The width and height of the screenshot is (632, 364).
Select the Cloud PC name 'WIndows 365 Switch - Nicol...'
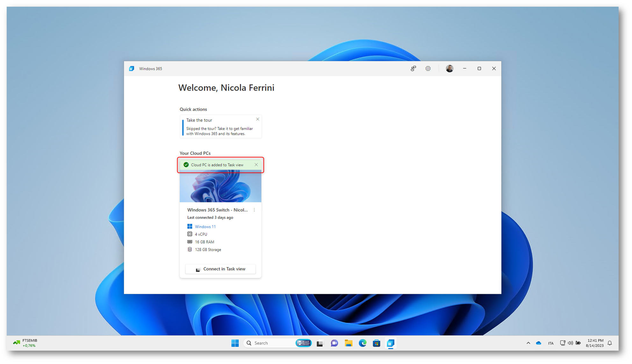[x=218, y=210]
